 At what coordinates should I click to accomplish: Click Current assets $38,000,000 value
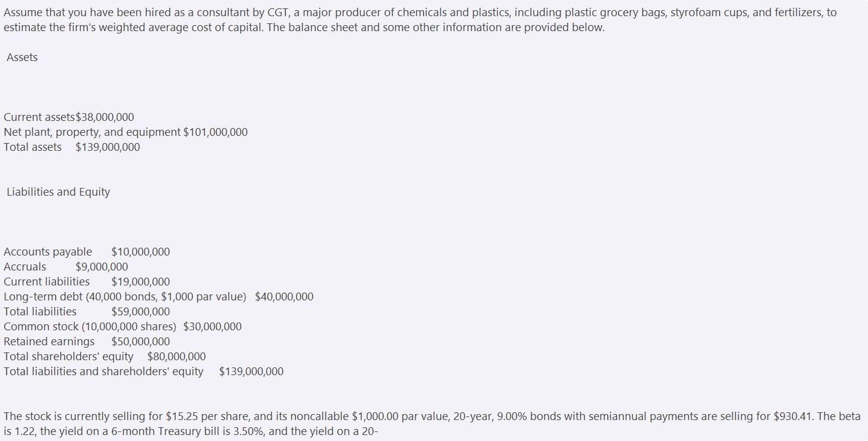pyautogui.click(x=105, y=117)
